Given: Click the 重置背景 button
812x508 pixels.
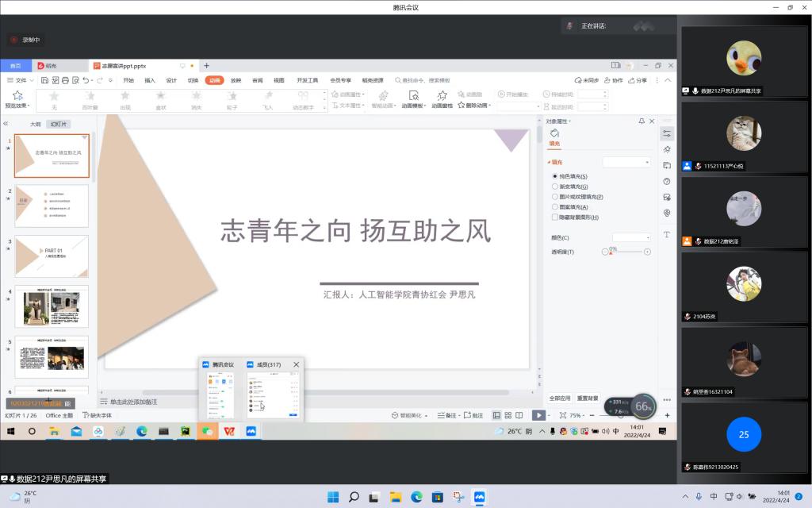Looking at the screenshot, I should (588, 398).
